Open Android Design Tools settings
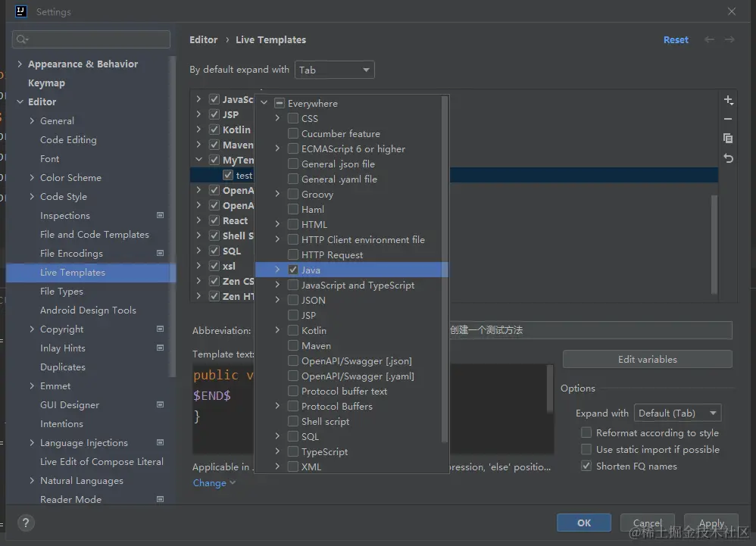The image size is (756, 546). point(88,310)
